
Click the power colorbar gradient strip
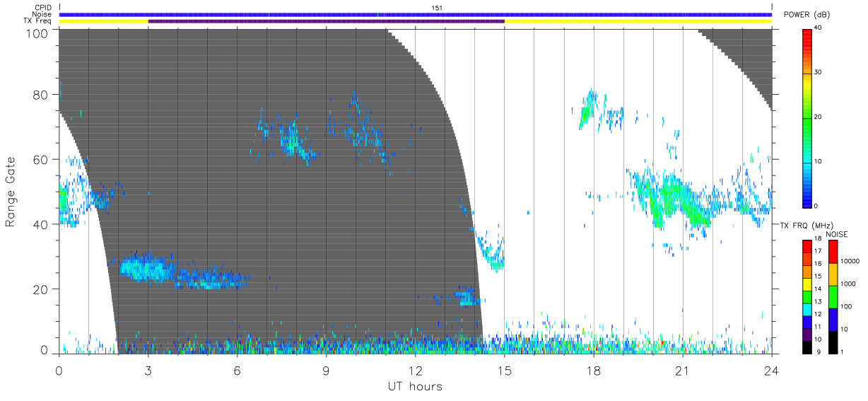(807, 117)
